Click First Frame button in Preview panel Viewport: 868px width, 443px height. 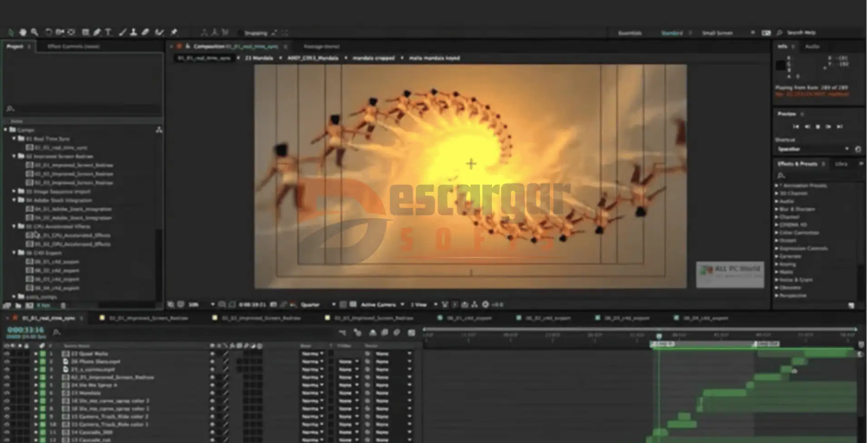[x=796, y=127]
